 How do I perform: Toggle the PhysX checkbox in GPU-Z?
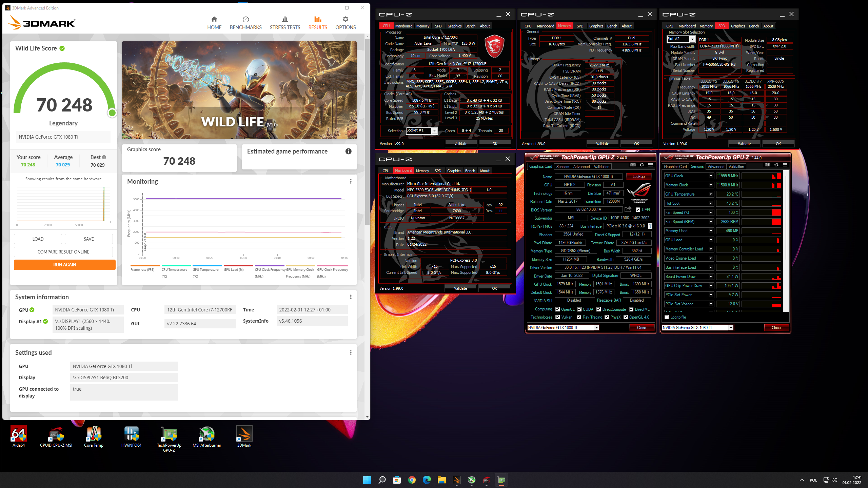(x=607, y=317)
